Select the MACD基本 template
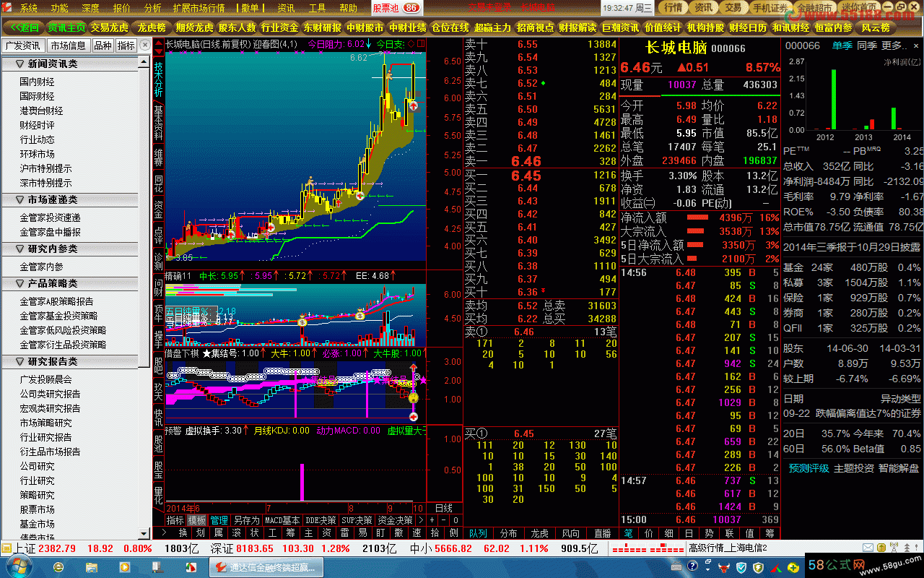This screenshot has width=924, height=578. coord(282,519)
